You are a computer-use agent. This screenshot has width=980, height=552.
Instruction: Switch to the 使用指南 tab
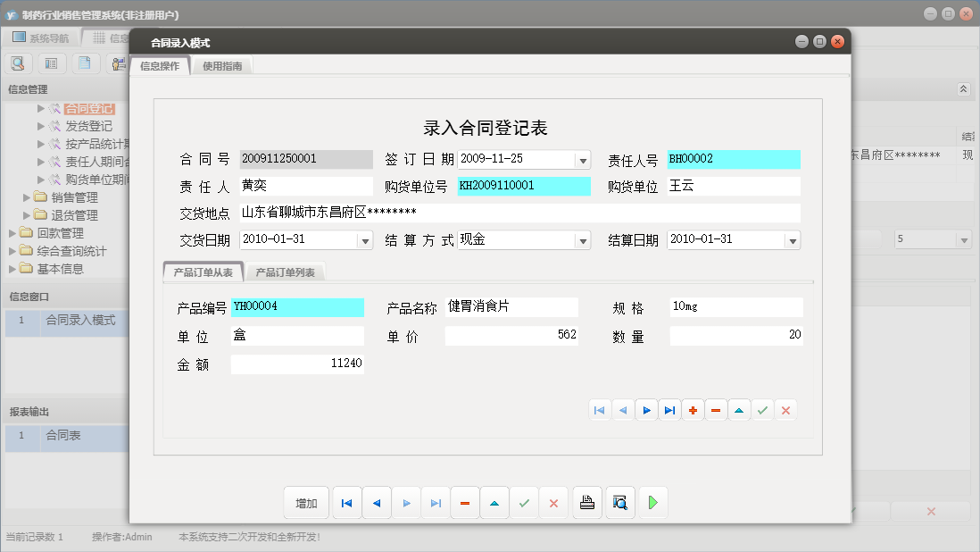coord(221,64)
